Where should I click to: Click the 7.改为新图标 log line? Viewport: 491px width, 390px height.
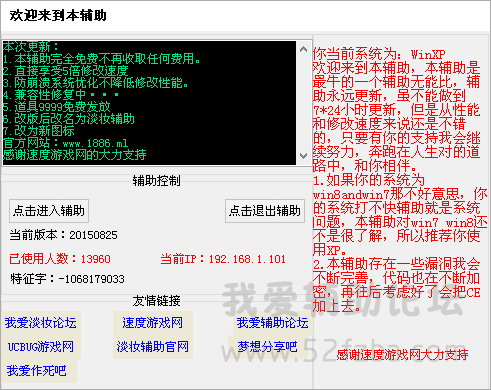[39, 131]
